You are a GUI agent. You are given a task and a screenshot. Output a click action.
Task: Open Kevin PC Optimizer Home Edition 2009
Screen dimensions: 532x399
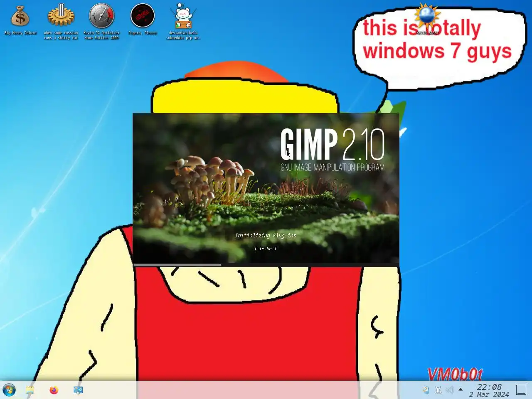coord(101,22)
